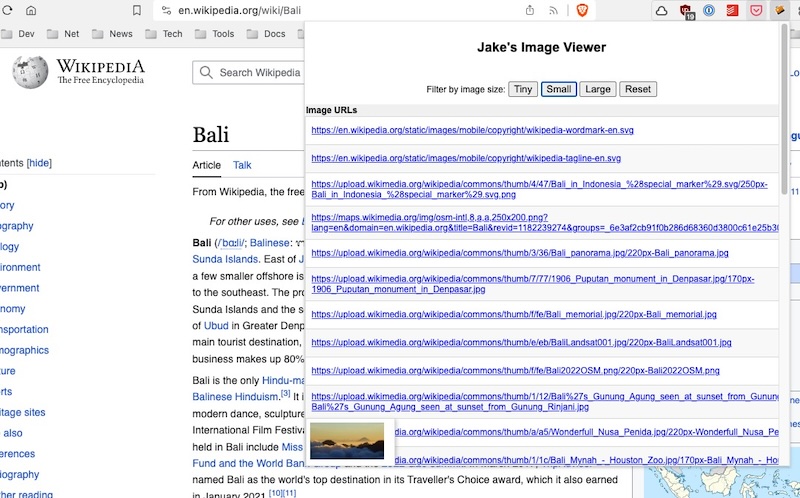Open Wonderfull_Nusa_Penida.jpg image URL

[x=587, y=432]
